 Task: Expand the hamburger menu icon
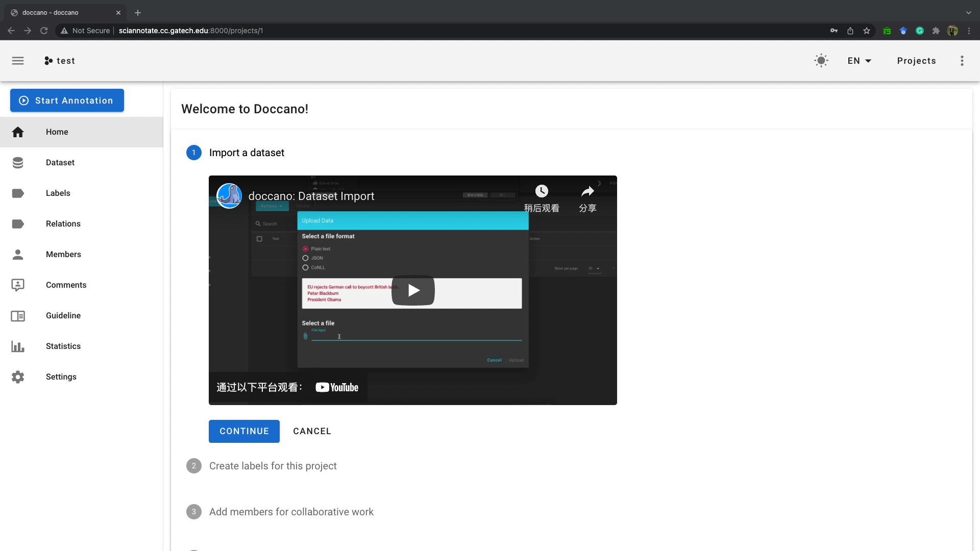pos(18,61)
